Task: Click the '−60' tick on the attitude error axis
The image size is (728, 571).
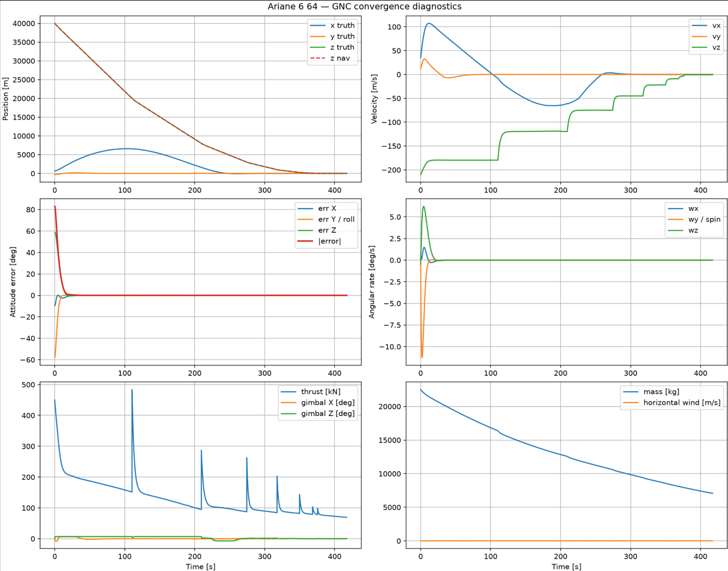Action: (27, 360)
